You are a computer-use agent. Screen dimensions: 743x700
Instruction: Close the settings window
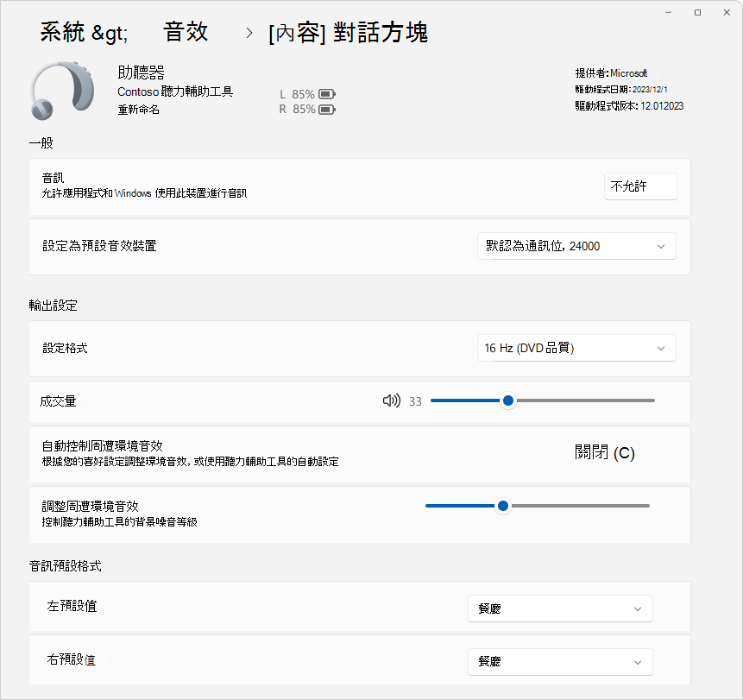[727, 12]
